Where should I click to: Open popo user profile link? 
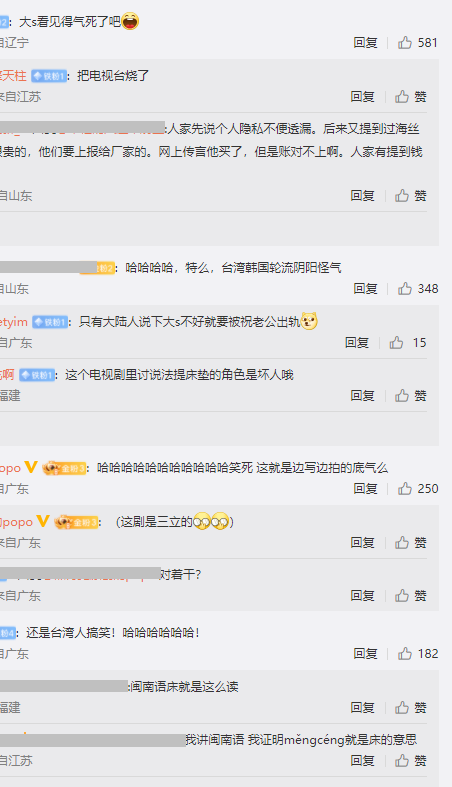click(x=10, y=468)
